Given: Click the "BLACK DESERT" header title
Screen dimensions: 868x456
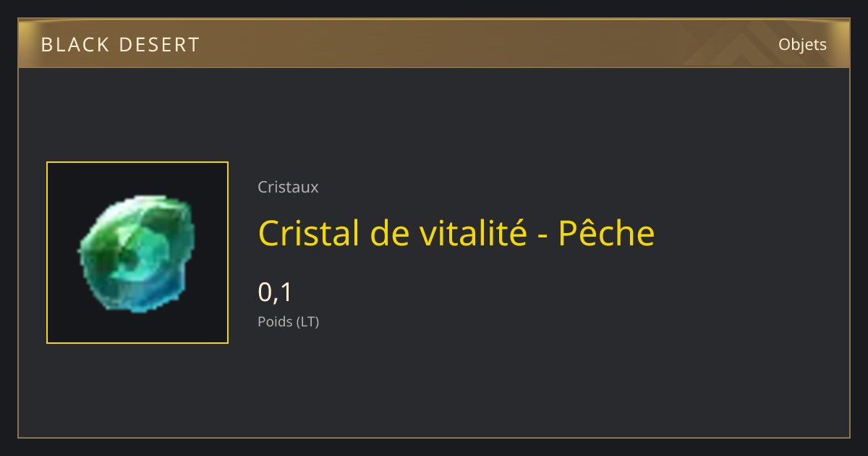Looking at the screenshot, I should [x=120, y=45].
